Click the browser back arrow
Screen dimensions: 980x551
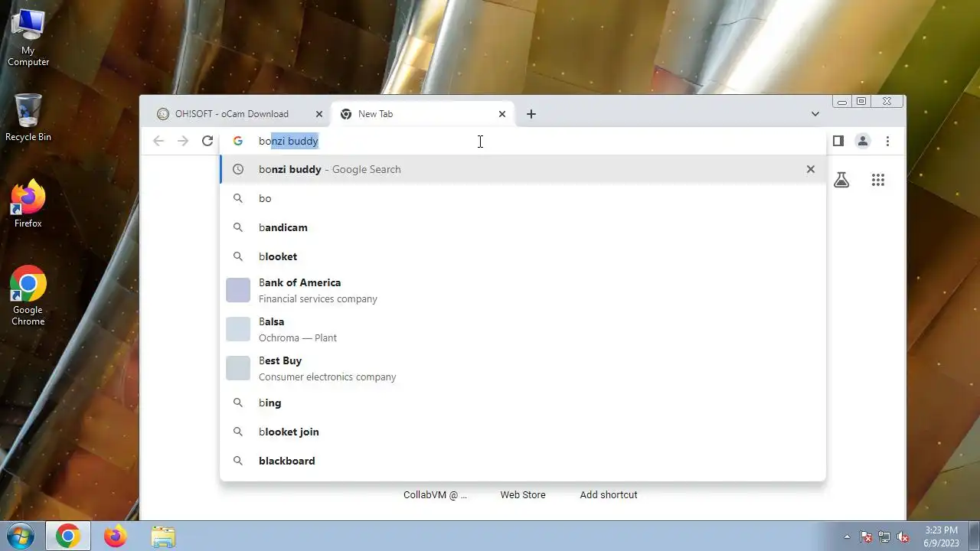pos(158,141)
